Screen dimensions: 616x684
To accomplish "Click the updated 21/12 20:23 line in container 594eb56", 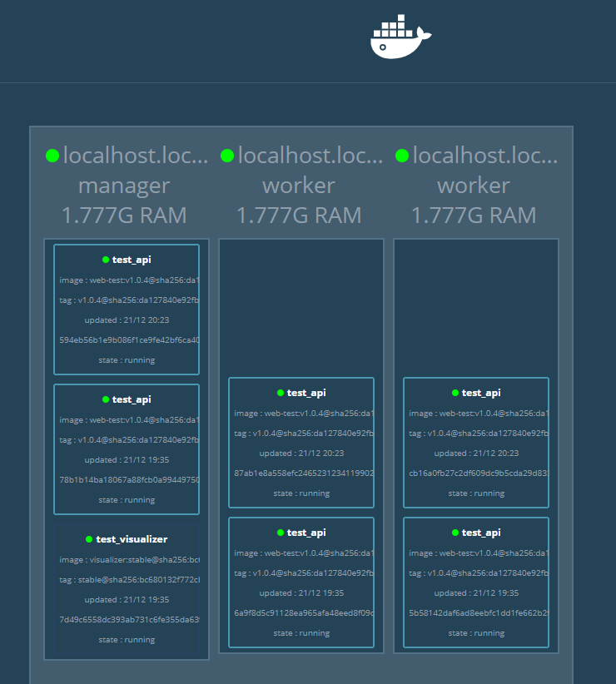I will [127, 320].
